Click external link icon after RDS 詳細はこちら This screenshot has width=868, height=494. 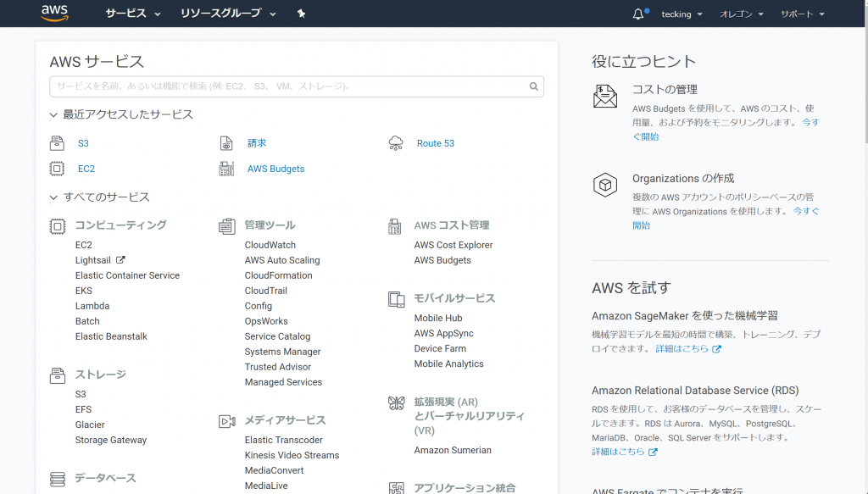pos(653,452)
